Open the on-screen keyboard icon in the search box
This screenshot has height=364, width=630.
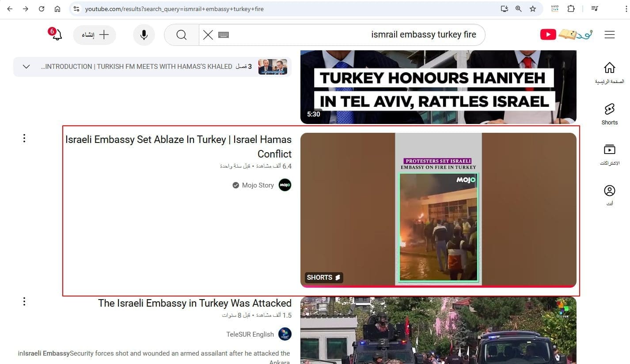[224, 35]
